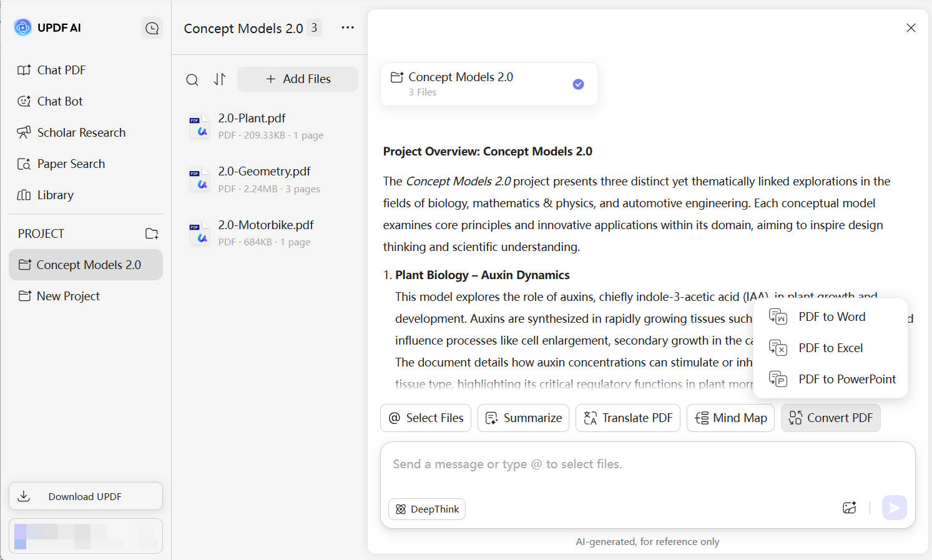Sort files using the arrows icon
This screenshot has height=560, width=932.
(x=220, y=79)
